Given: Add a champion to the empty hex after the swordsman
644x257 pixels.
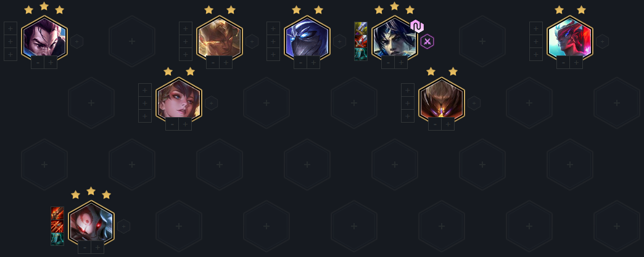Looking at the screenshot, I should coord(132,41).
